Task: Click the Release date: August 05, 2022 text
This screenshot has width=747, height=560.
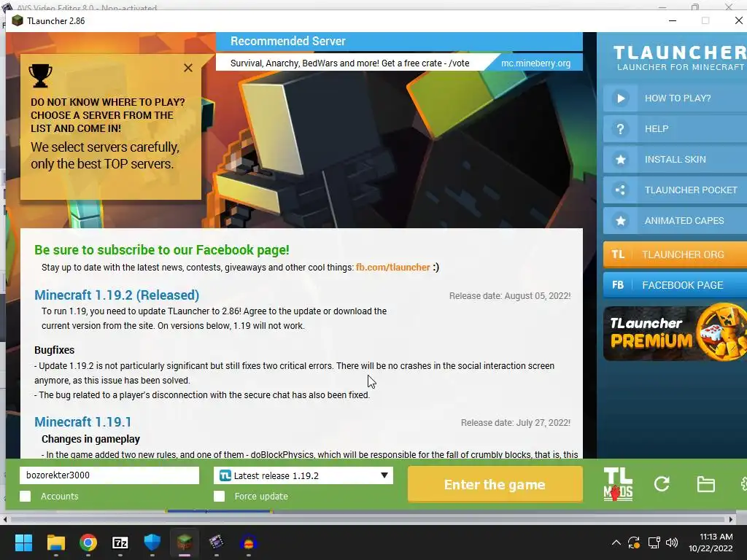Action: point(510,296)
